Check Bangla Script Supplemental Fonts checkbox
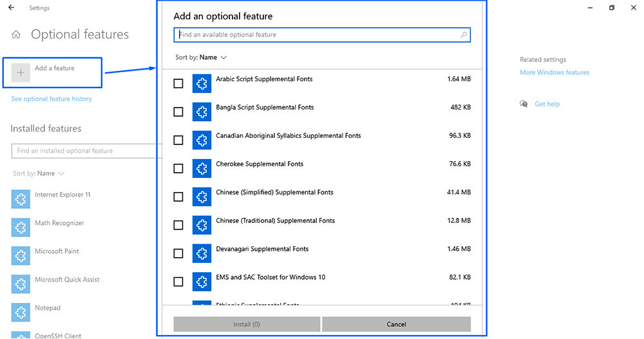 pyautogui.click(x=178, y=111)
